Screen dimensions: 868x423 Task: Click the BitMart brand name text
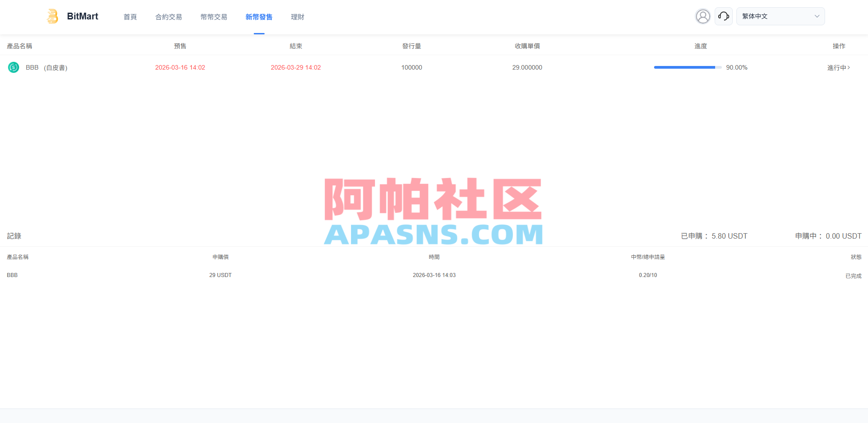point(82,16)
